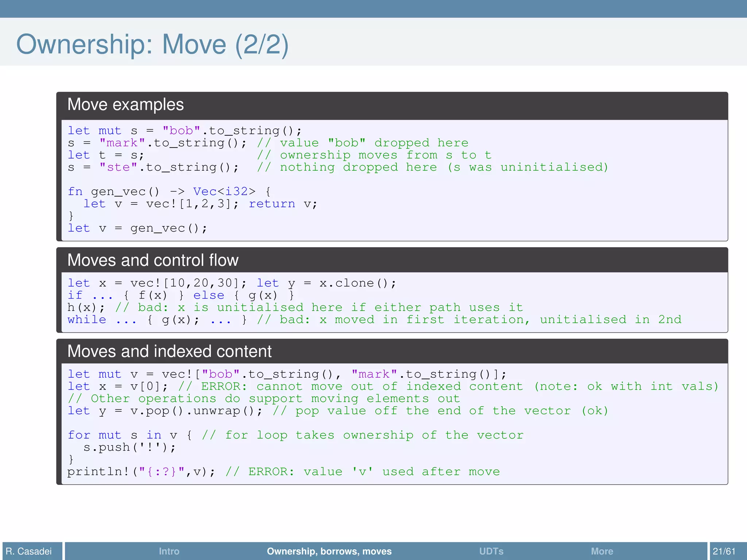Click the R. Casadei author label
The height and width of the screenshot is (560, 747).
29,551
